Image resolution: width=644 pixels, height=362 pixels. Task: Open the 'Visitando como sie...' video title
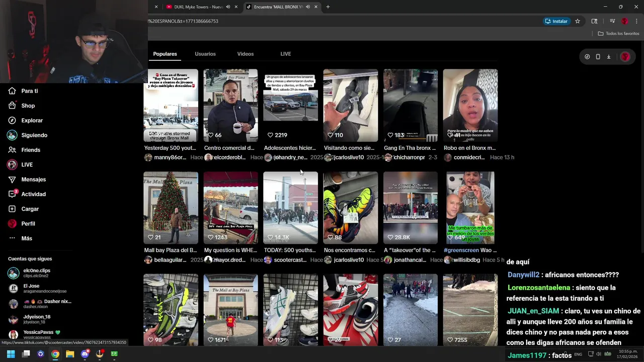click(349, 148)
